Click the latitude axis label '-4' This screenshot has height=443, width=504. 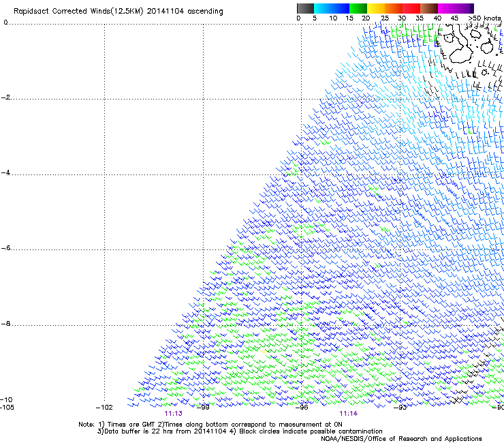5,172
